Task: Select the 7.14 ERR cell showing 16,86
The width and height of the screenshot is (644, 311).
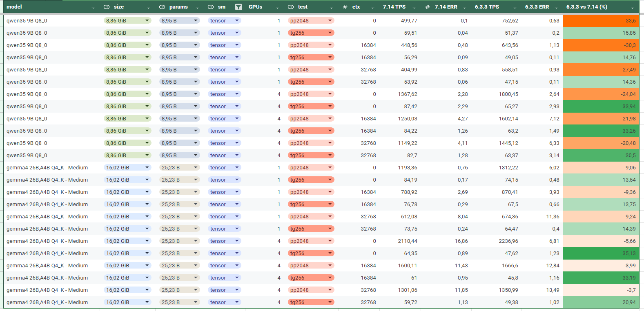Action: click(x=446, y=241)
